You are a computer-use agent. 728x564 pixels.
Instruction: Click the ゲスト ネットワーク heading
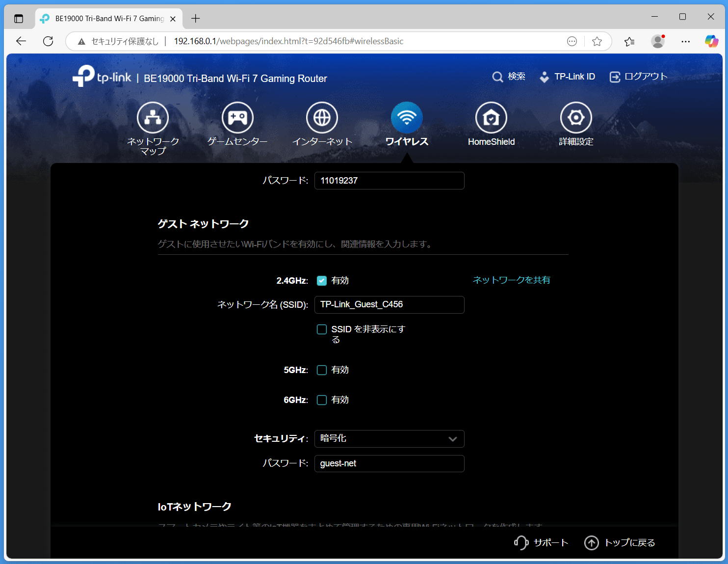(203, 224)
